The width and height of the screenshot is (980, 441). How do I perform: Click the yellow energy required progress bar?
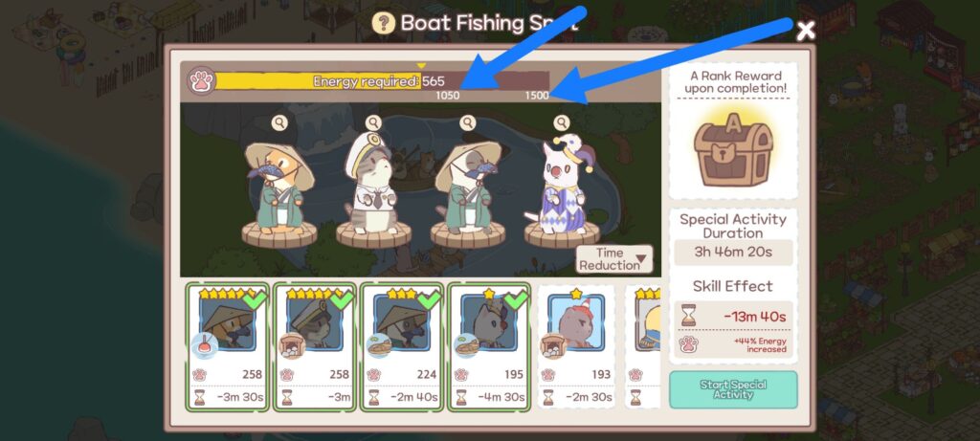318,82
